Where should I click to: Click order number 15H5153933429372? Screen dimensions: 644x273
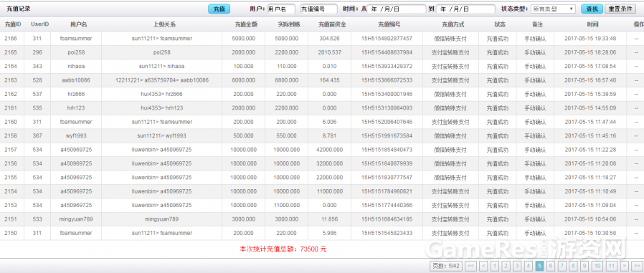click(x=387, y=67)
